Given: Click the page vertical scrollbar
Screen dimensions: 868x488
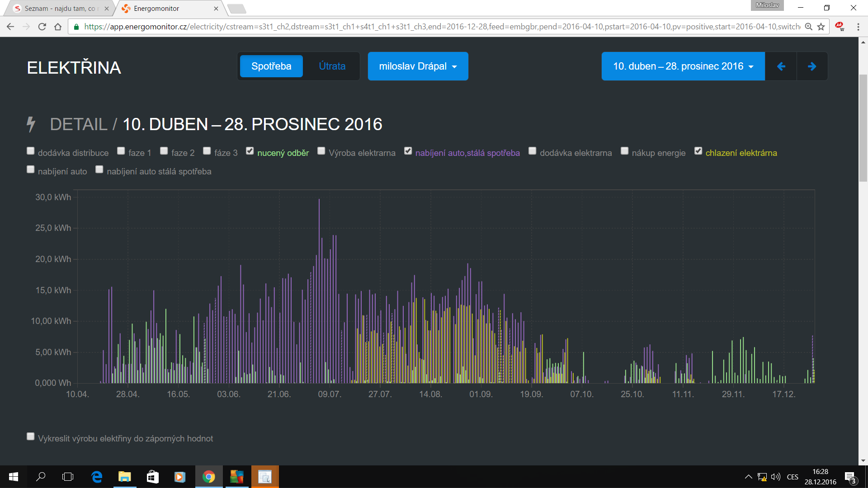Looking at the screenshot, I should (x=863, y=129).
